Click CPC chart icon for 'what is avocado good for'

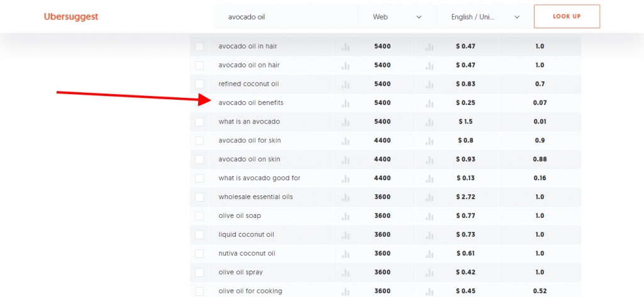point(430,179)
